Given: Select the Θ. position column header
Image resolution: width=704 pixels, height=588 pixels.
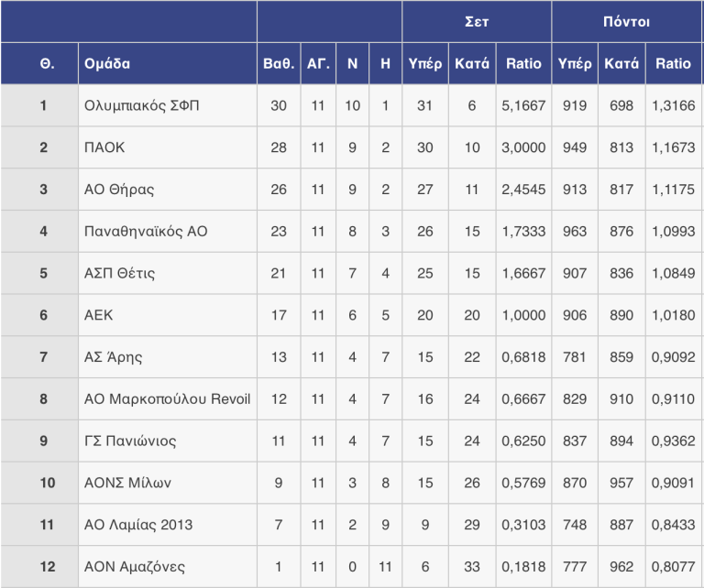Looking at the screenshot, I should (47, 64).
